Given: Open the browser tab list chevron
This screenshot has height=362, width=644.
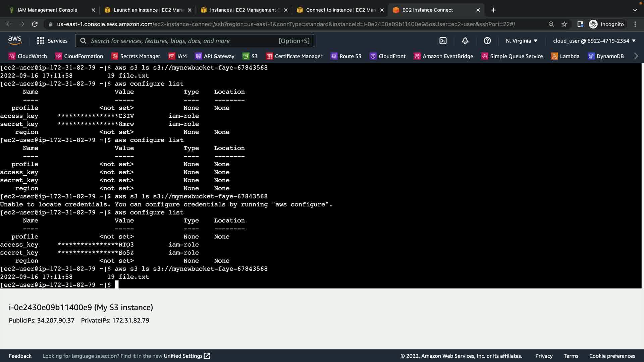Looking at the screenshot, I should [x=635, y=10].
